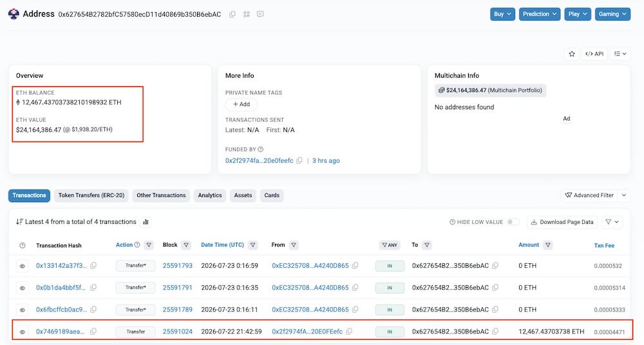Copy transaction hash 0x133142a37f3
This screenshot has height=345, width=644.
[93, 265]
